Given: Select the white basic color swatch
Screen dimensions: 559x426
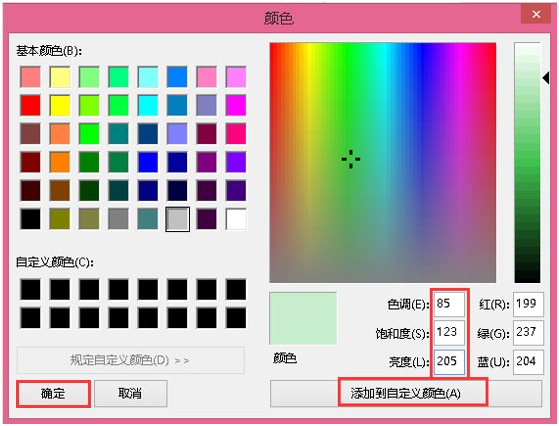Looking at the screenshot, I should click(236, 219).
